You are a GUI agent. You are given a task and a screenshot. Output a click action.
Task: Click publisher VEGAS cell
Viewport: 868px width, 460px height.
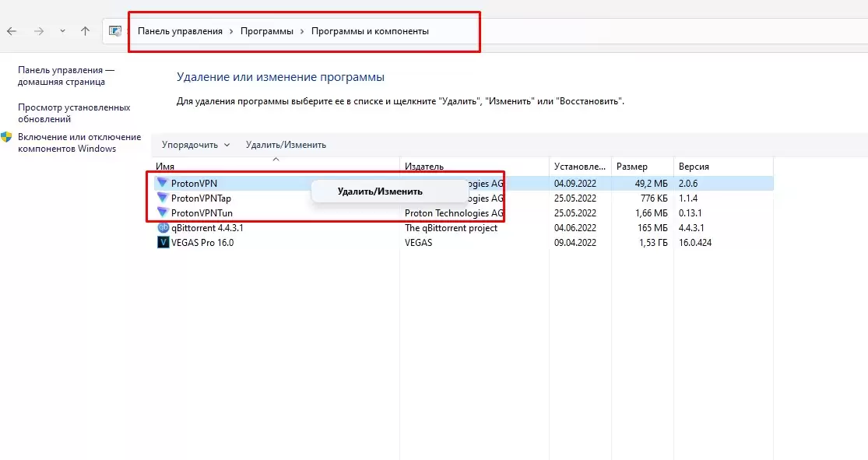point(419,243)
